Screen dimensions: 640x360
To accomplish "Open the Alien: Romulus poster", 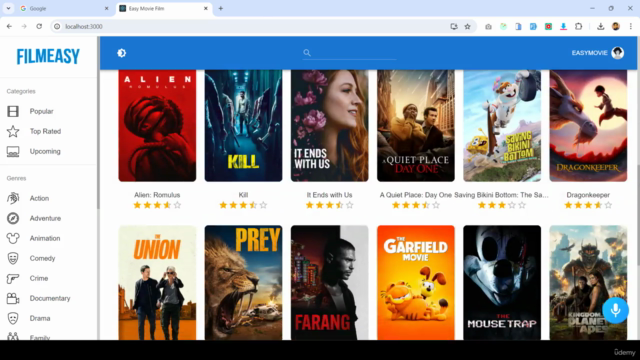I will [157, 125].
